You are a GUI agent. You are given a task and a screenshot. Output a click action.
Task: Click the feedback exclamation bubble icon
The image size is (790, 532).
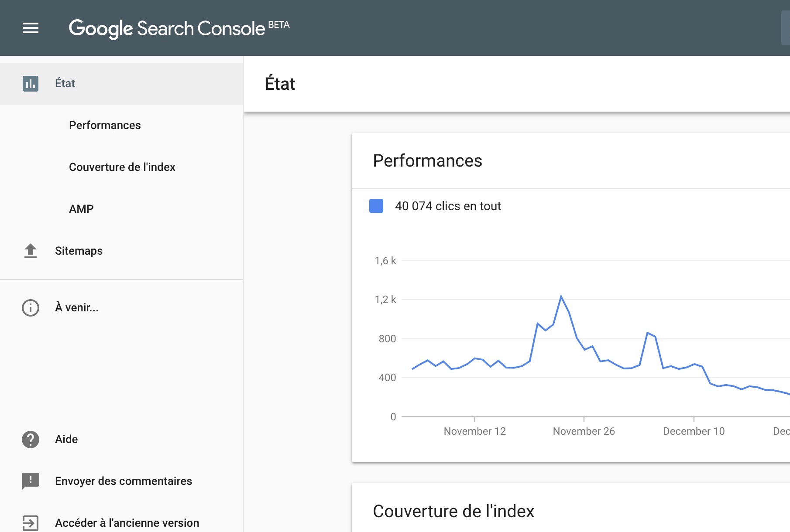tap(31, 481)
